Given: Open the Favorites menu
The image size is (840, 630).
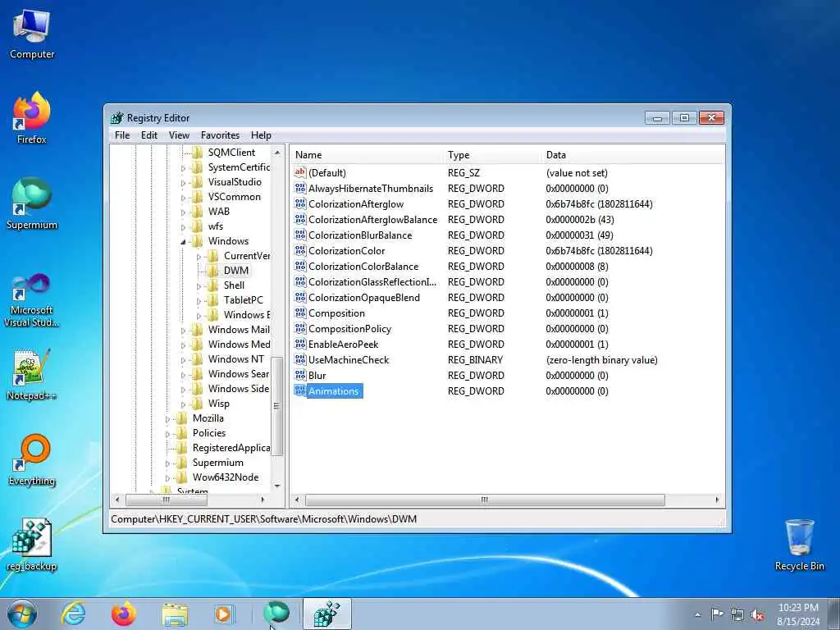Looking at the screenshot, I should [220, 135].
